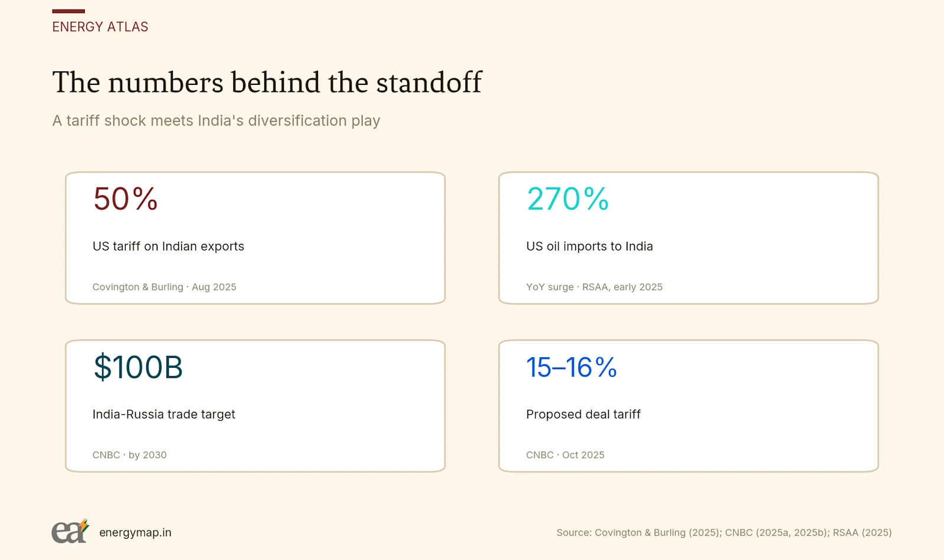Select the 50% tariff stat card

[x=255, y=238]
